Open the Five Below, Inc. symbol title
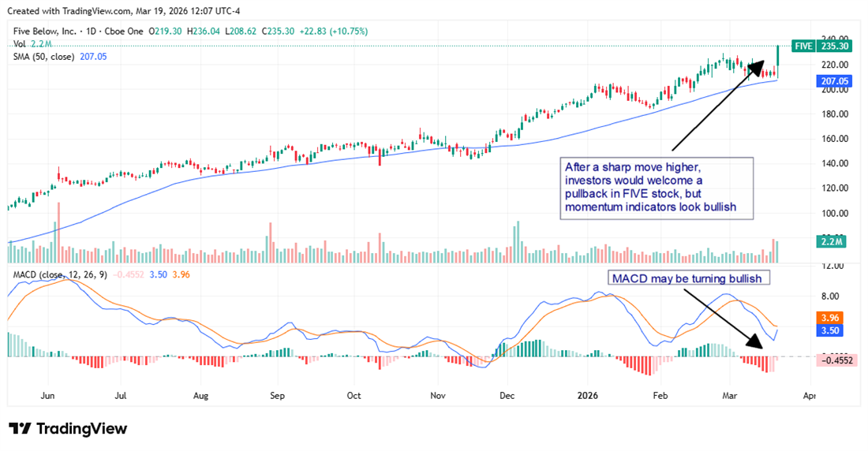This screenshot has width=868, height=451. (x=44, y=32)
